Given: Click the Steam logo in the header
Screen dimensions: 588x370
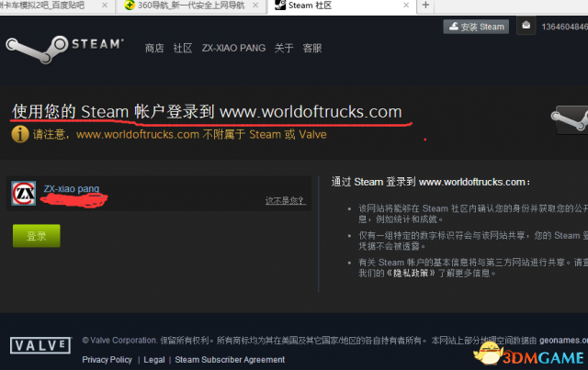Looking at the screenshot, I should tap(64, 49).
